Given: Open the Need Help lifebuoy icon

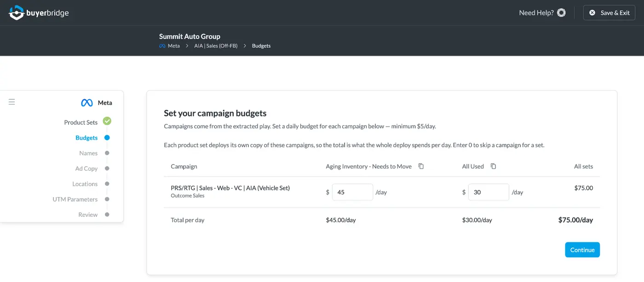Looking at the screenshot, I should (561, 13).
